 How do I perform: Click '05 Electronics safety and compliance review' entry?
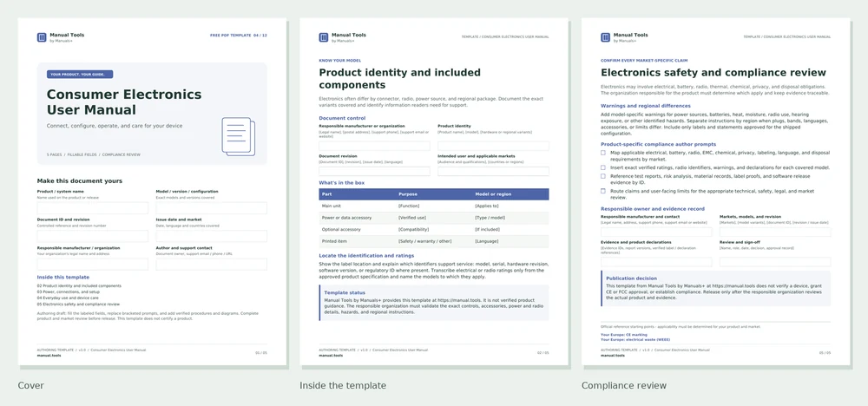pos(79,304)
